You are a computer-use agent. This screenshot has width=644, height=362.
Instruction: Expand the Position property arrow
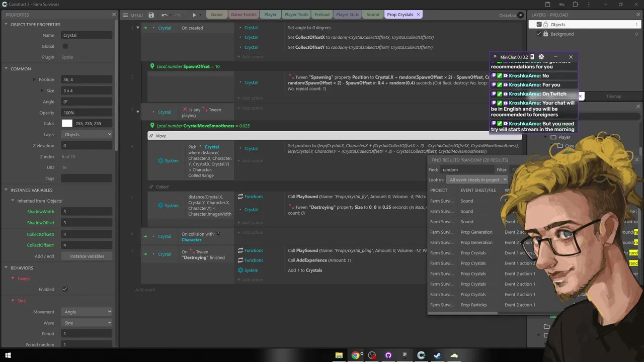coord(34,79)
